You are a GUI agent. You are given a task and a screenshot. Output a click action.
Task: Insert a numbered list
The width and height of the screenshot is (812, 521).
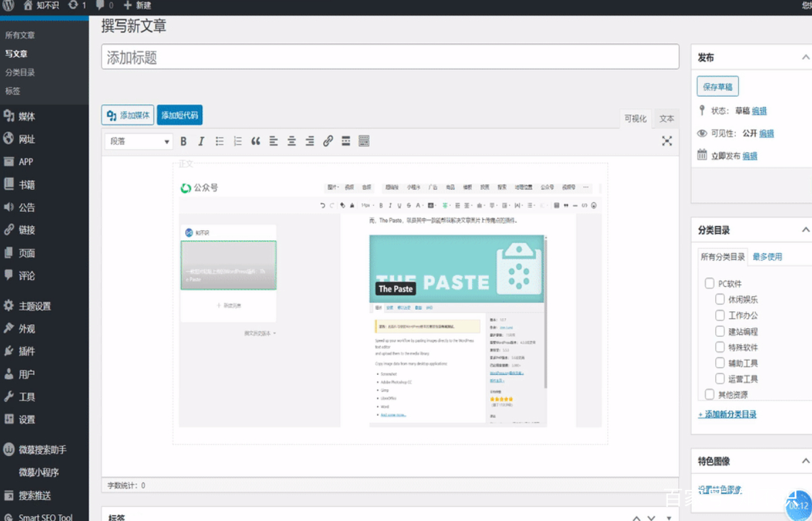coord(237,141)
